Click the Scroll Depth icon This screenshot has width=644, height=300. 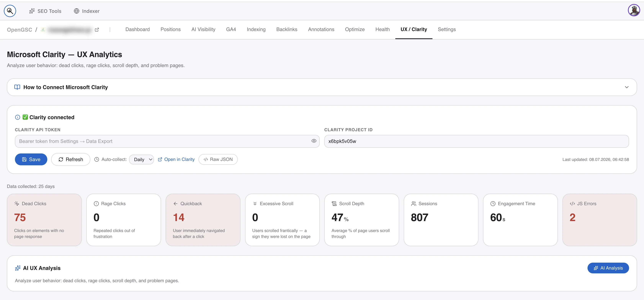(x=334, y=204)
